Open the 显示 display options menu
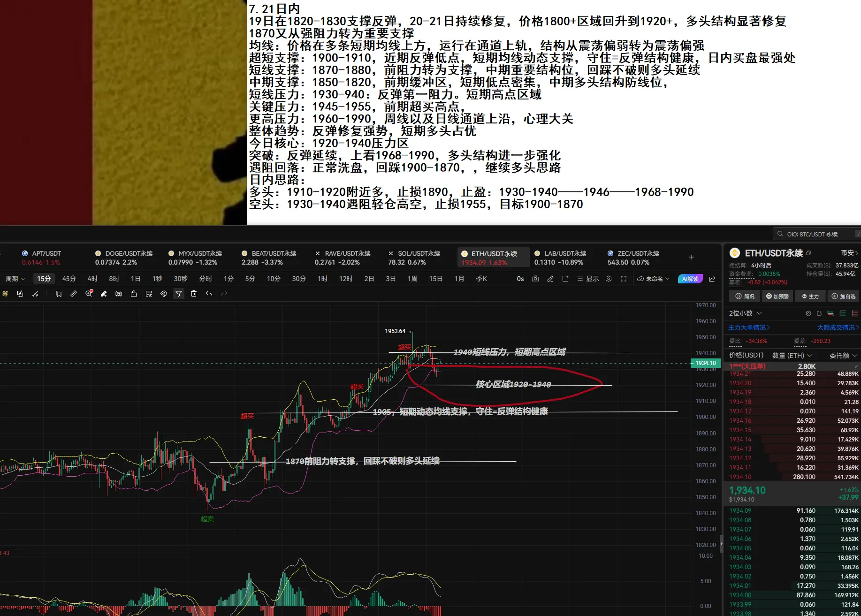 588,279
